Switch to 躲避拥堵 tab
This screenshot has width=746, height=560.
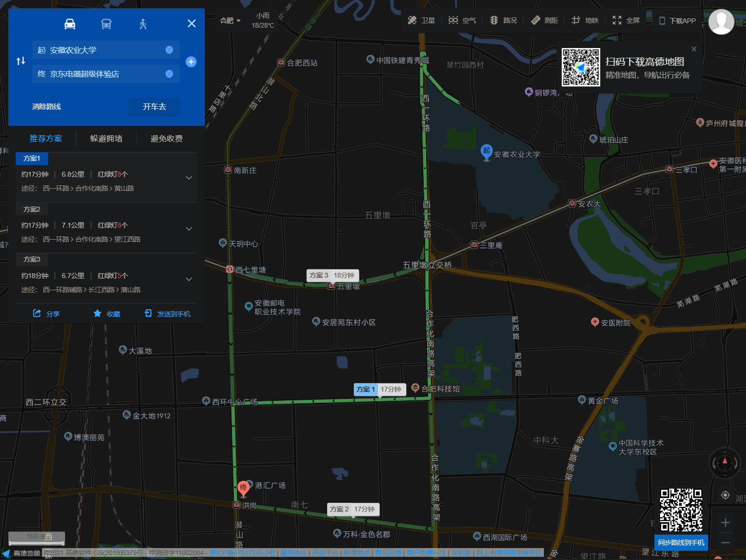[106, 139]
